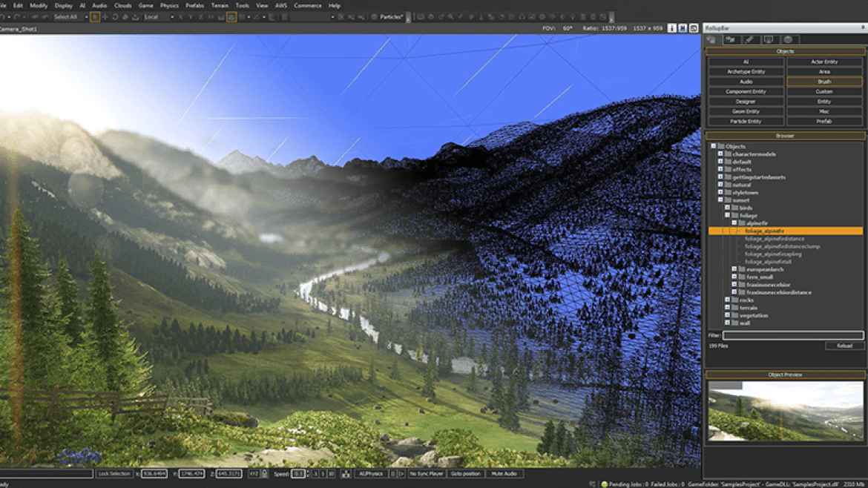Restrict to Y axis
The width and height of the screenshot is (868, 488).
coord(191,17)
